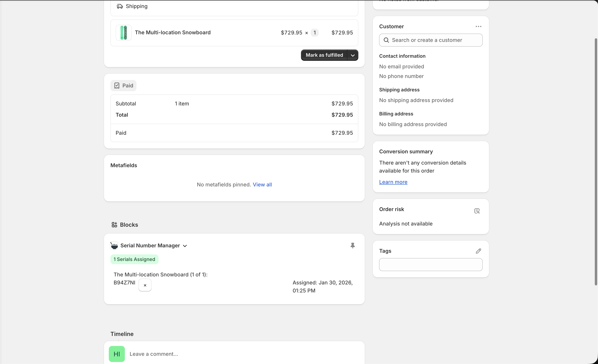598x364 pixels.
Task: Open order risk analysis via magnifier icon
Action: (x=477, y=211)
